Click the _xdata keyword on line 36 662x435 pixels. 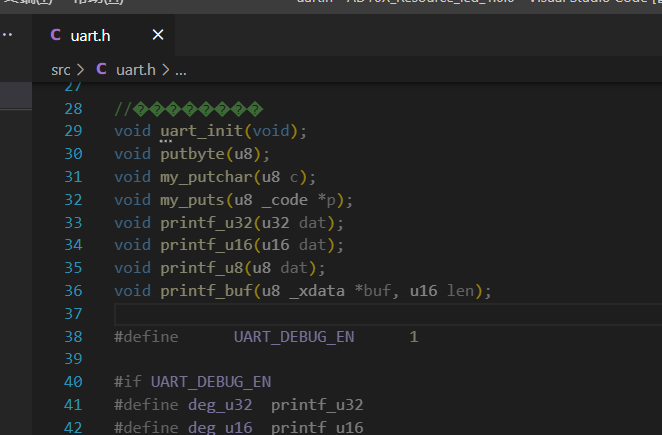[317, 291]
